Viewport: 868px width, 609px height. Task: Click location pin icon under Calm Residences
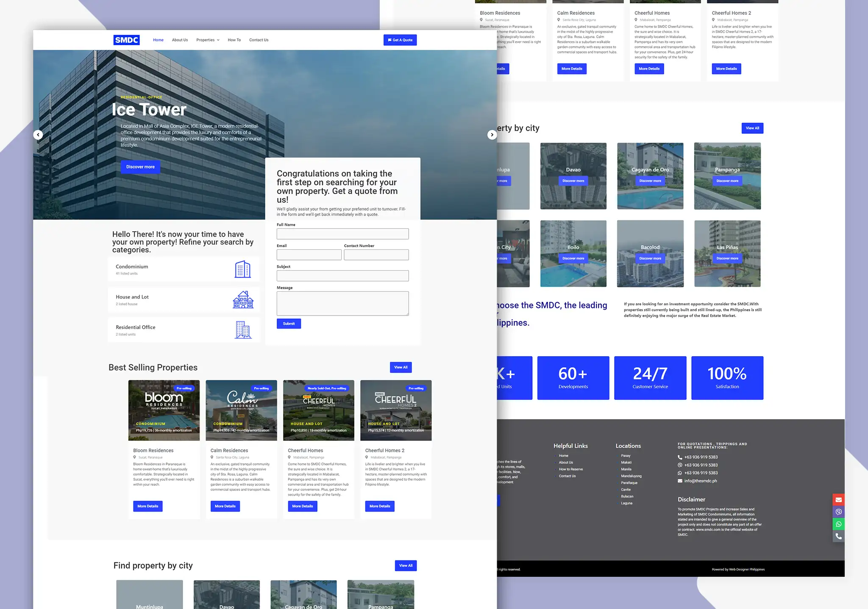click(x=212, y=457)
